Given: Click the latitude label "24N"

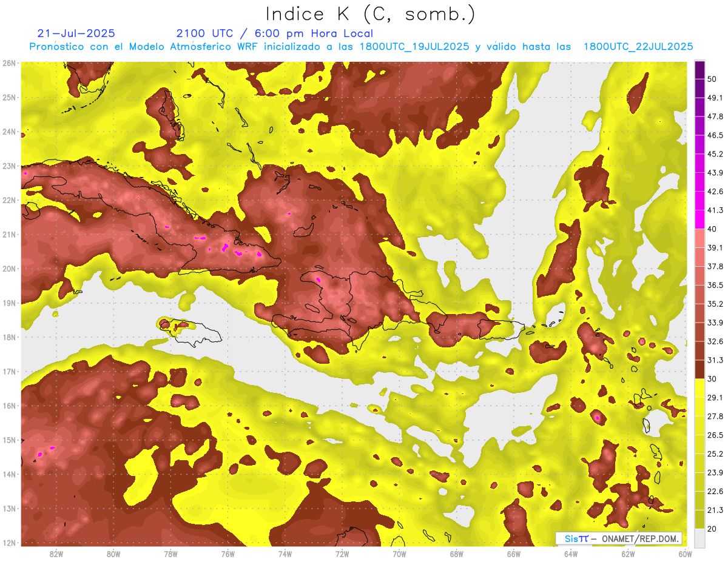Looking at the screenshot, I should 8,132.
